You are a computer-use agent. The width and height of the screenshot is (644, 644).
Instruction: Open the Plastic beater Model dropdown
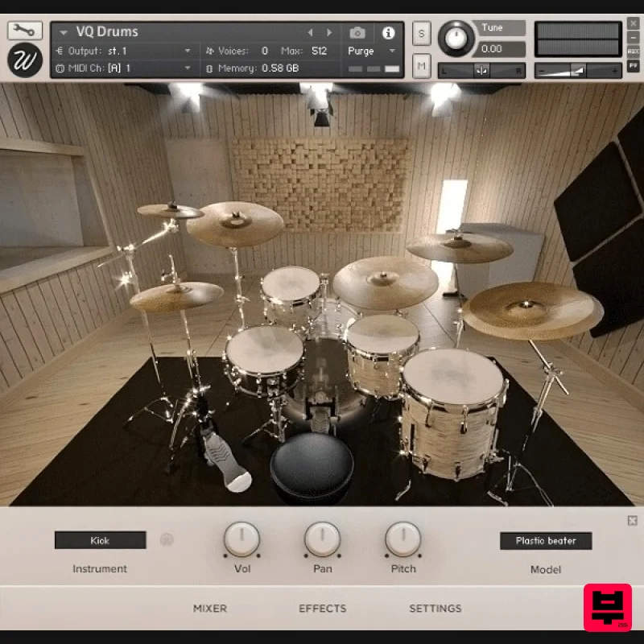(x=546, y=540)
